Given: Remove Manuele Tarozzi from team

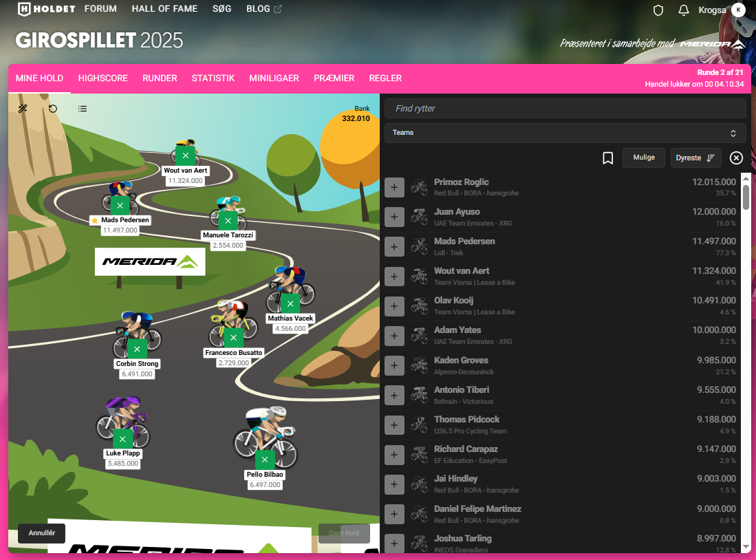Looking at the screenshot, I should (x=228, y=221).
